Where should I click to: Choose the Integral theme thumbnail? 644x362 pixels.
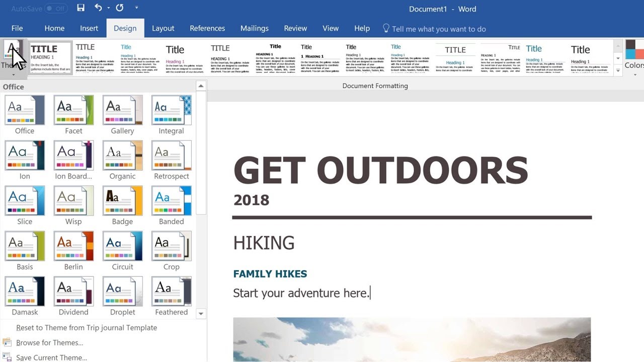coord(171,110)
